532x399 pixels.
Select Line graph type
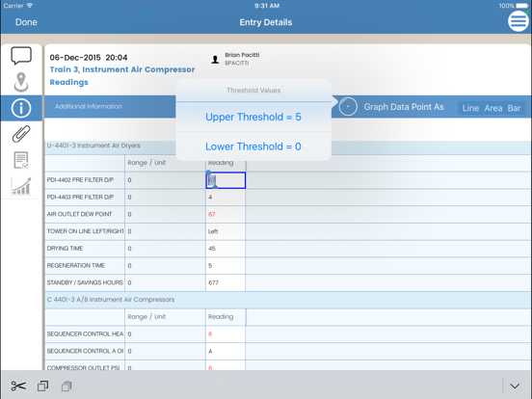470,108
